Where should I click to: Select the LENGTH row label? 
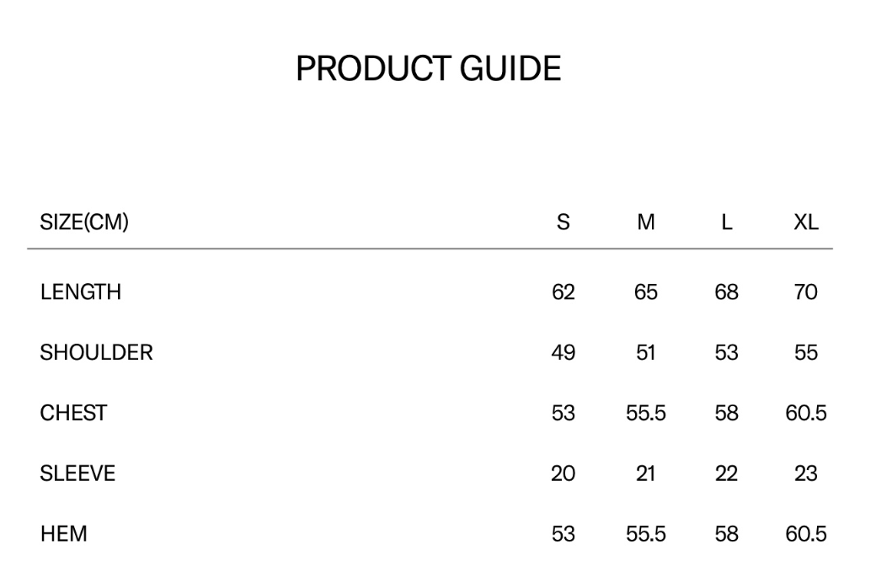tap(81, 291)
